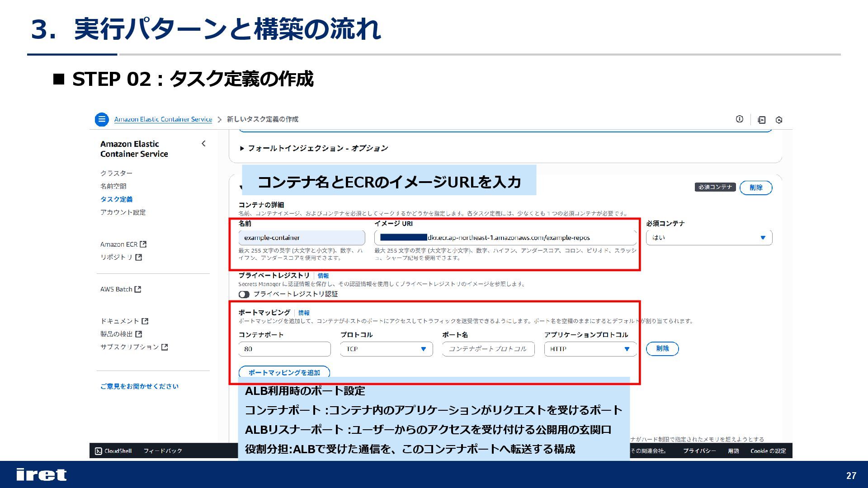Click external link icon beside サブスクリプション
The image size is (868, 488).
pyautogui.click(x=165, y=347)
